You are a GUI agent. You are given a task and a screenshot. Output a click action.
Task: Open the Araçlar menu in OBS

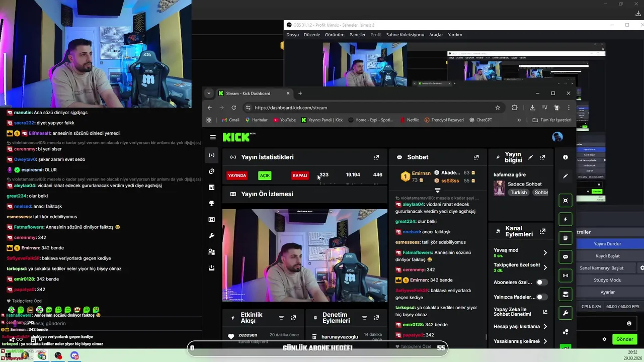coord(436,35)
